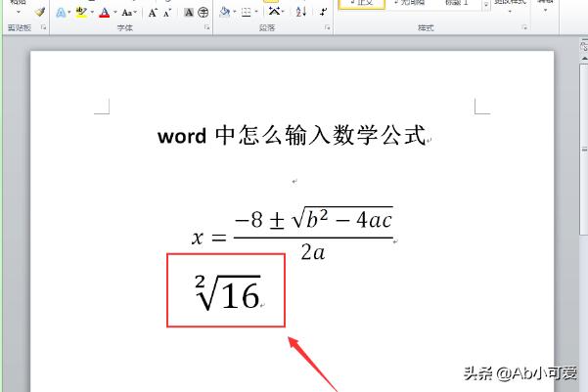Image resolution: width=588 pixels, height=392 pixels.
Task: Open the Change Styles dropdown
Action: tap(510, 7)
